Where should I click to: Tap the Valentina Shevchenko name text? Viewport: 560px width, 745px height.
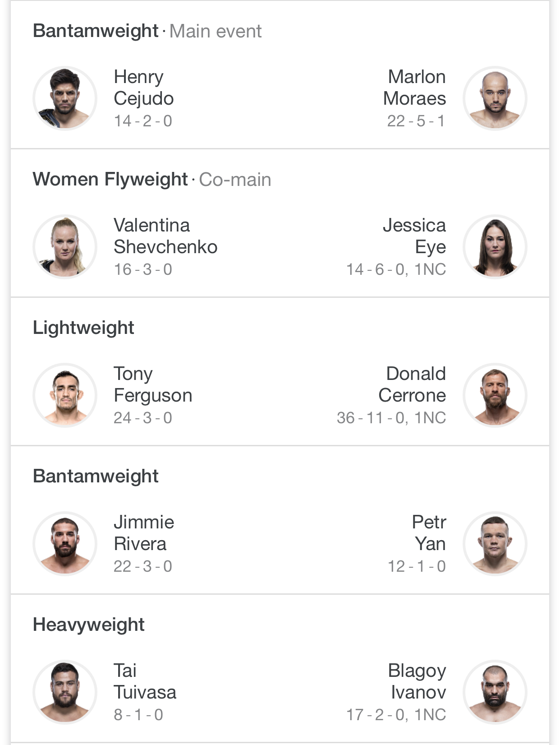coord(165,236)
